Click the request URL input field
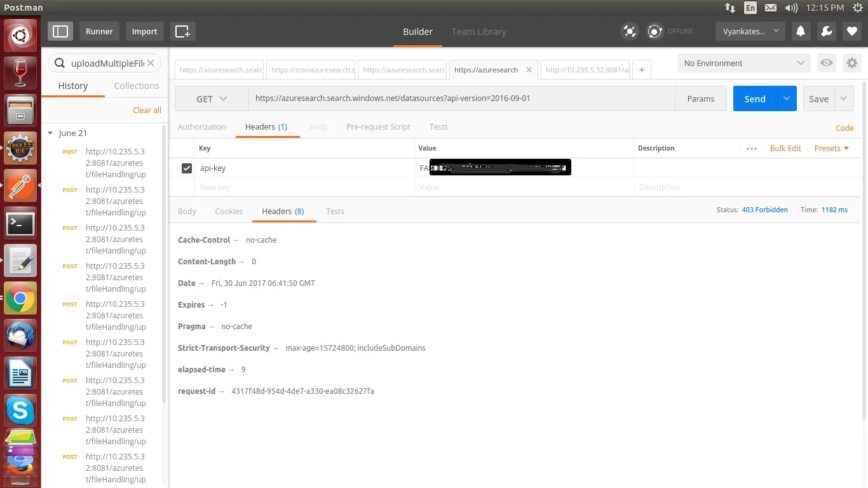Viewport: 868px width, 488px height. [461, 98]
